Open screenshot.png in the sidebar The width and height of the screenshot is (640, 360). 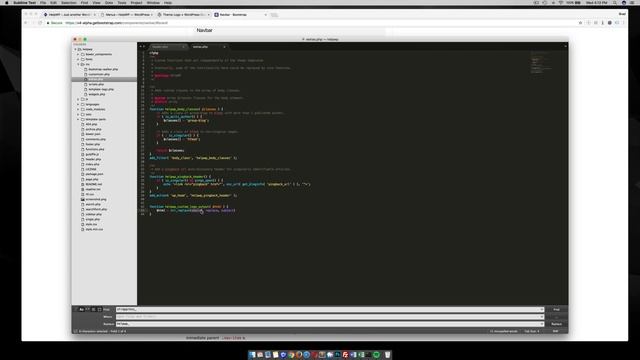pyautogui.click(x=96, y=199)
